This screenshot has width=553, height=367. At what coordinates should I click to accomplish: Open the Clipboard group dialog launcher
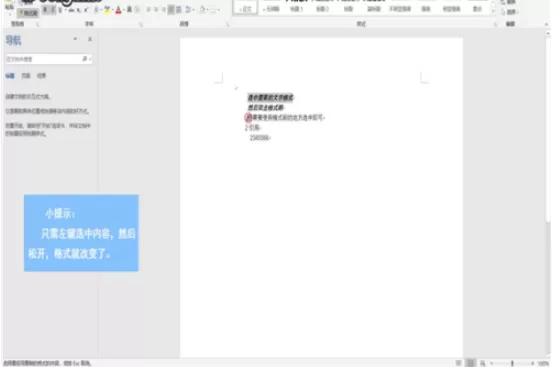(38, 24)
